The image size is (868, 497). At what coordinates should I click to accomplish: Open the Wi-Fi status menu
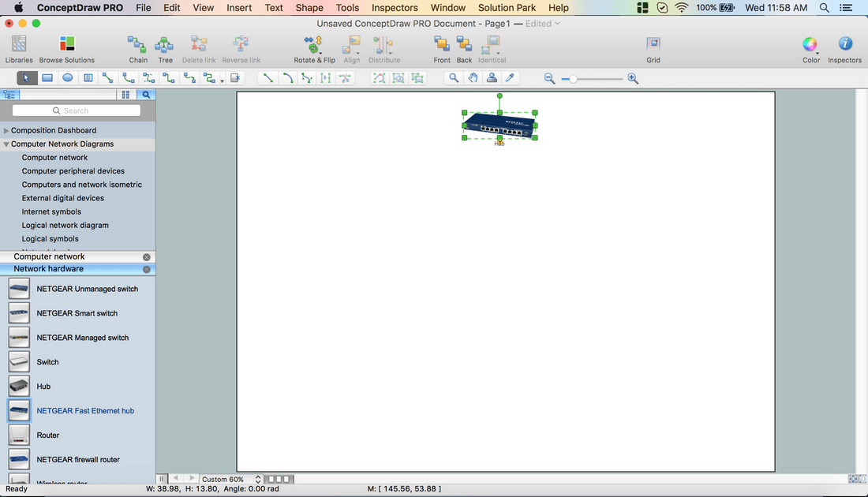(x=682, y=8)
